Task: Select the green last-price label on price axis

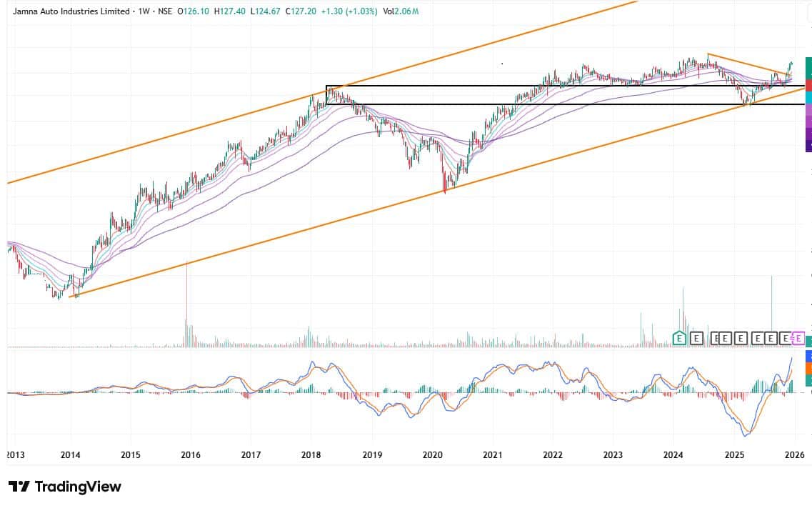Action: coord(808,68)
